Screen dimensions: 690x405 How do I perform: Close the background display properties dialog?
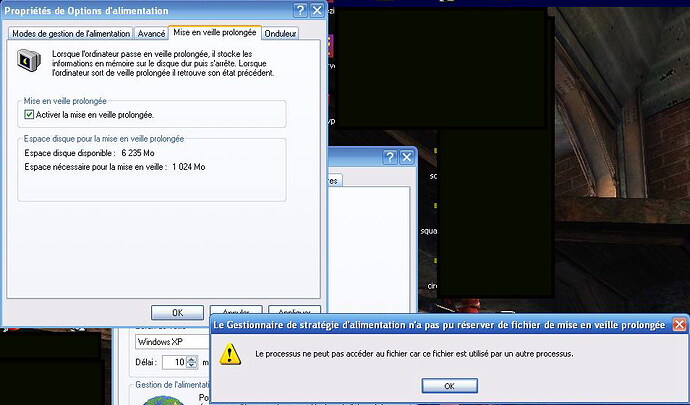pyautogui.click(x=408, y=157)
